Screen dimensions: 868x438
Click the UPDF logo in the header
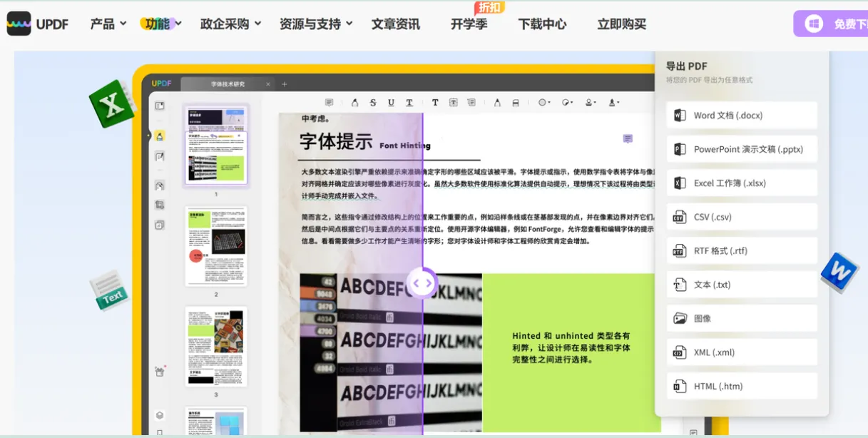click(38, 24)
